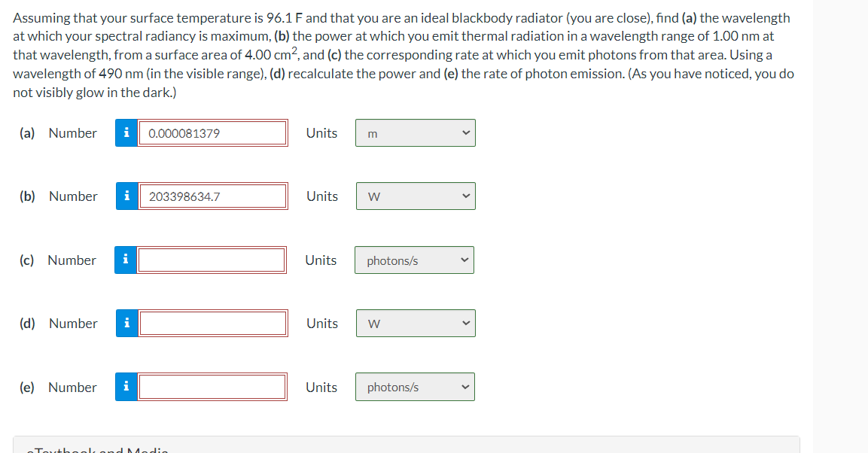
Task: Click the dropdown chevron of part (e) units
Action: [x=465, y=387]
